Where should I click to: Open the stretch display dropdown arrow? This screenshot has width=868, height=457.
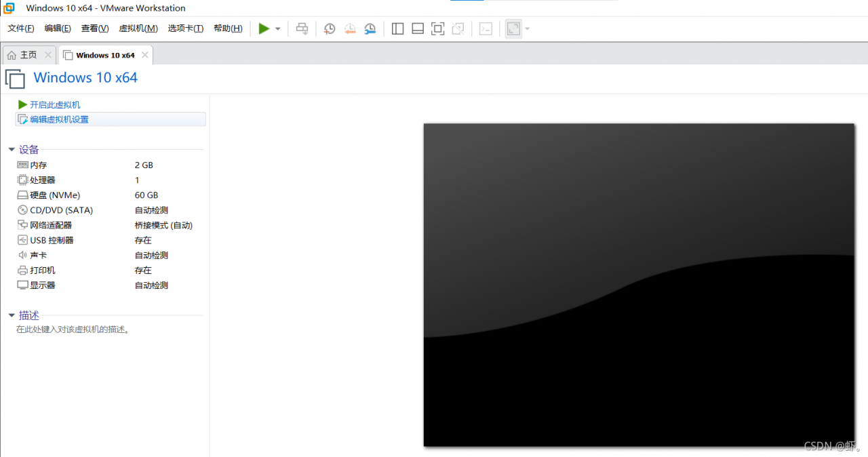pyautogui.click(x=528, y=29)
